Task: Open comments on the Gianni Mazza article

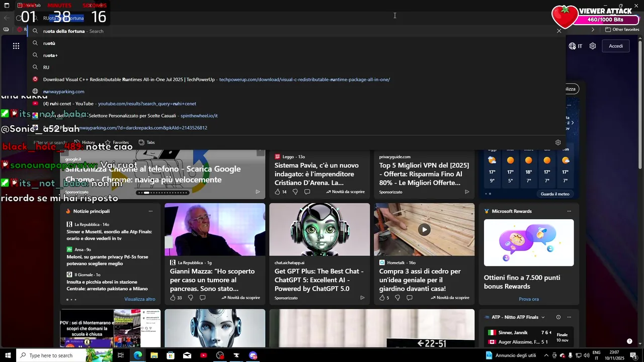Action: pos(202,298)
